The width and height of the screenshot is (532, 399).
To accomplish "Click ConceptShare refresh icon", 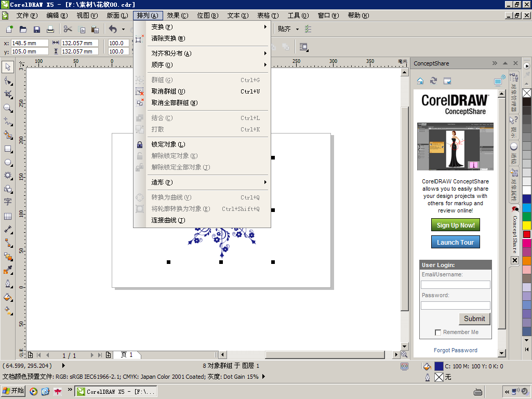I will point(434,81).
